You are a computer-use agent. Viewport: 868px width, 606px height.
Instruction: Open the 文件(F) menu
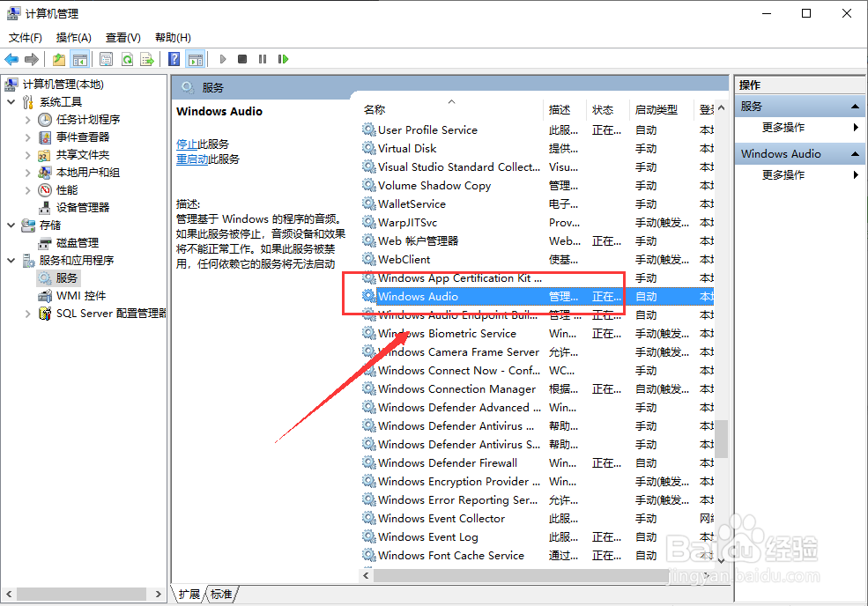tap(26, 38)
